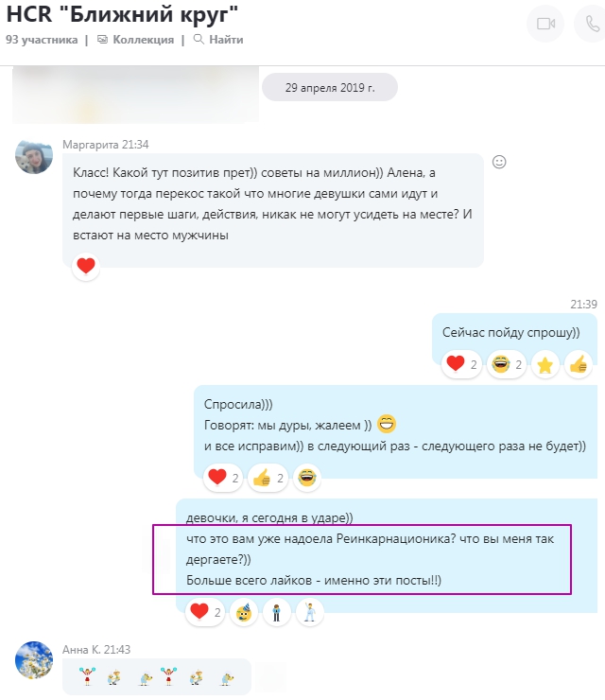
Task: Open the HCR "Ближний круг" group title
Action: coord(122,14)
